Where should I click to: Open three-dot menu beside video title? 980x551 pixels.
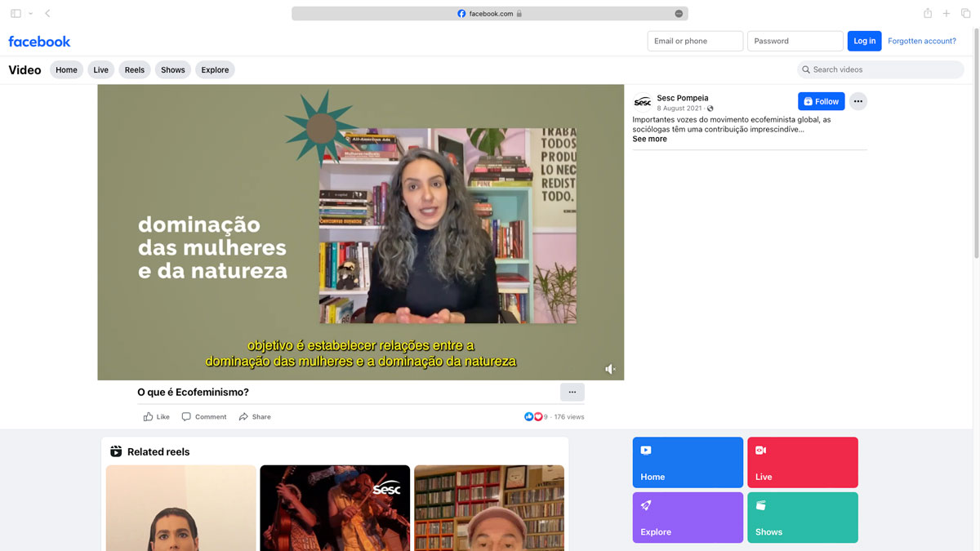click(572, 393)
